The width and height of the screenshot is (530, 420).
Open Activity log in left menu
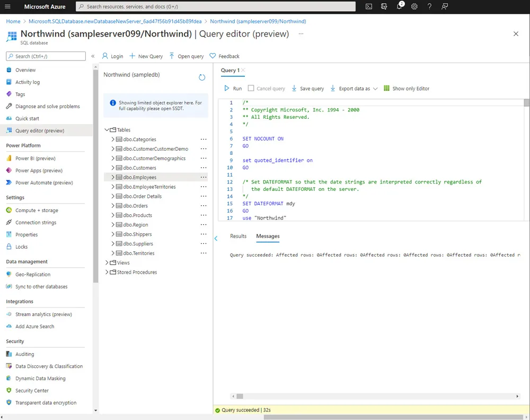[x=28, y=82]
